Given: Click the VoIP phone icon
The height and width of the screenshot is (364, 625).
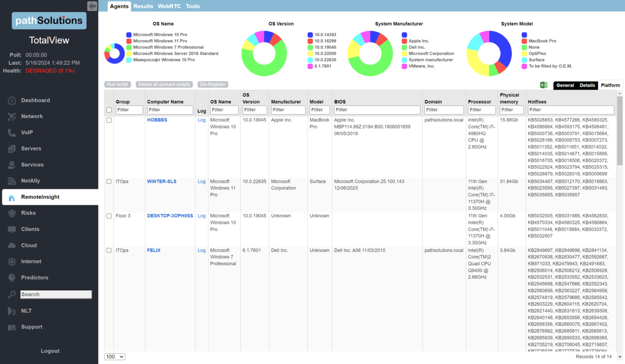Looking at the screenshot, I should click(x=11, y=133).
